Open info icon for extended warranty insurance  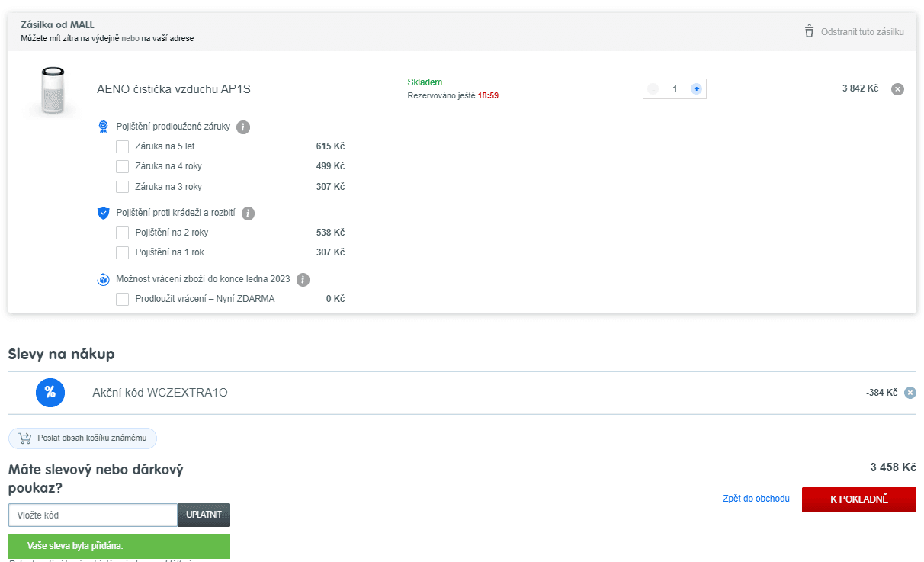243,127
